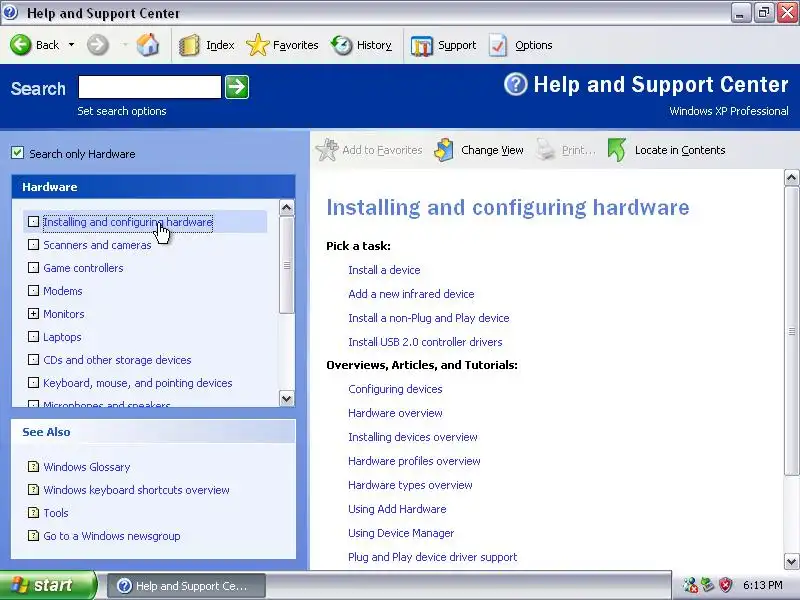
Task: Expand Keyboard, mouse, and pointing devices box
Action: (33, 383)
